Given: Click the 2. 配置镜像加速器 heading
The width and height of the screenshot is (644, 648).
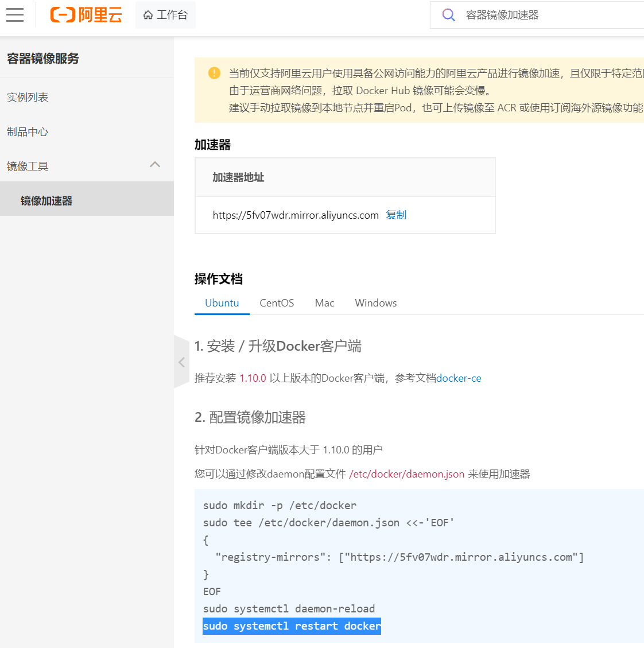Looking at the screenshot, I should [x=250, y=417].
